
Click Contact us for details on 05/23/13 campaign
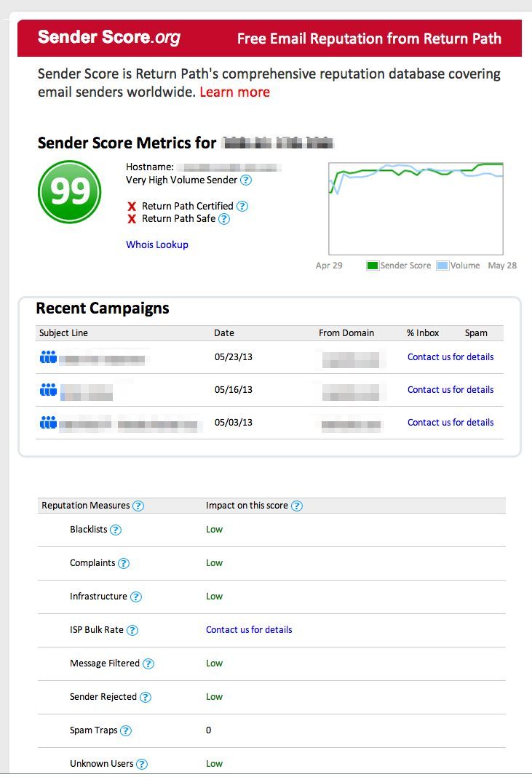coord(450,356)
